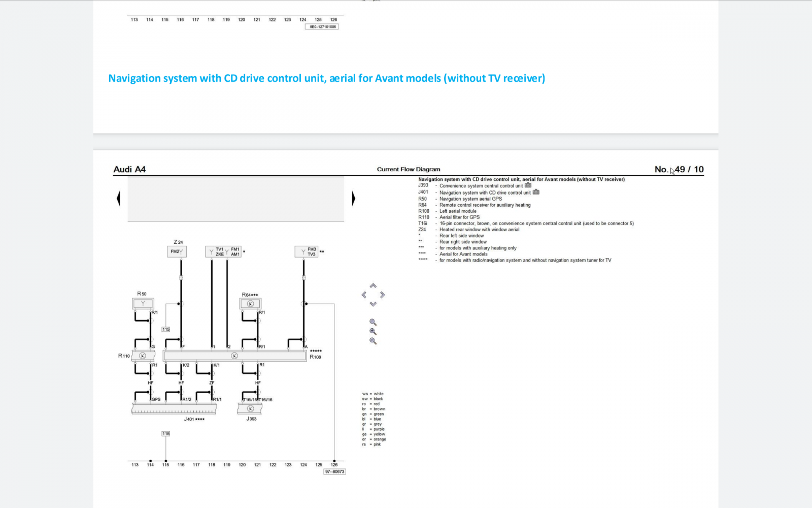The height and width of the screenshot is (508, 812).
Task: Click the 8E0-127101006 diagram reference number
Action: pyautogui.click(x=322, y=26)
